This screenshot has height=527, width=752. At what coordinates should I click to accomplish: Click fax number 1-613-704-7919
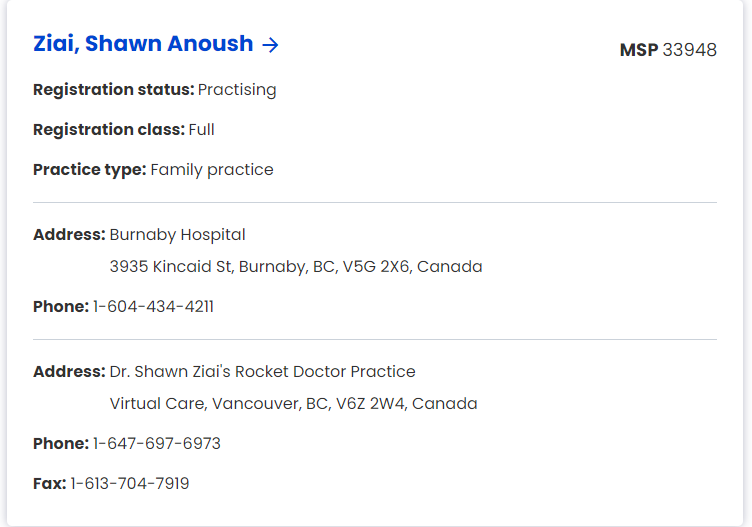(x=130, y=484)
